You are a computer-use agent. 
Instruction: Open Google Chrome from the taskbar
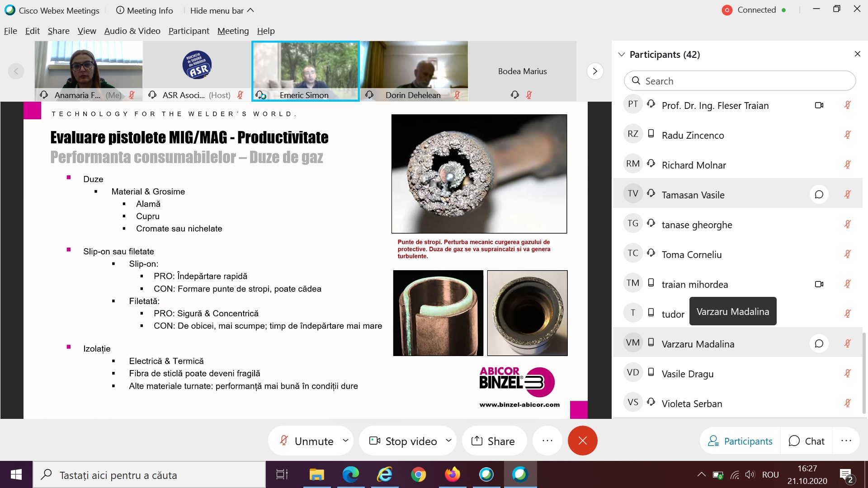pos(418,474)
